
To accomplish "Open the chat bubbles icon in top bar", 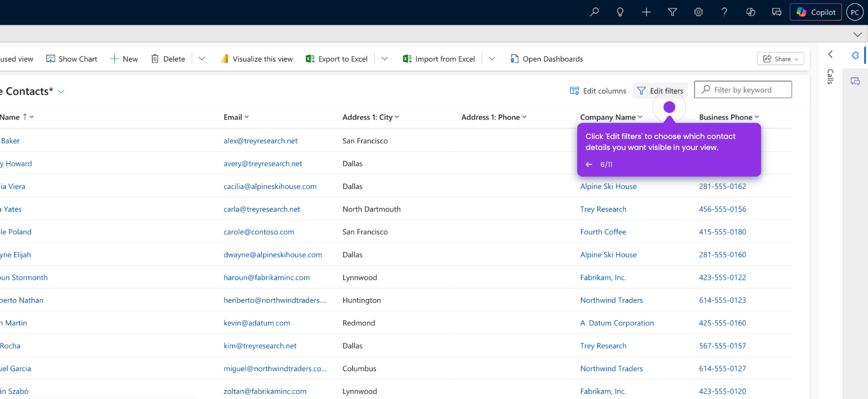I will pyautogui.click(x=777, y=12).
